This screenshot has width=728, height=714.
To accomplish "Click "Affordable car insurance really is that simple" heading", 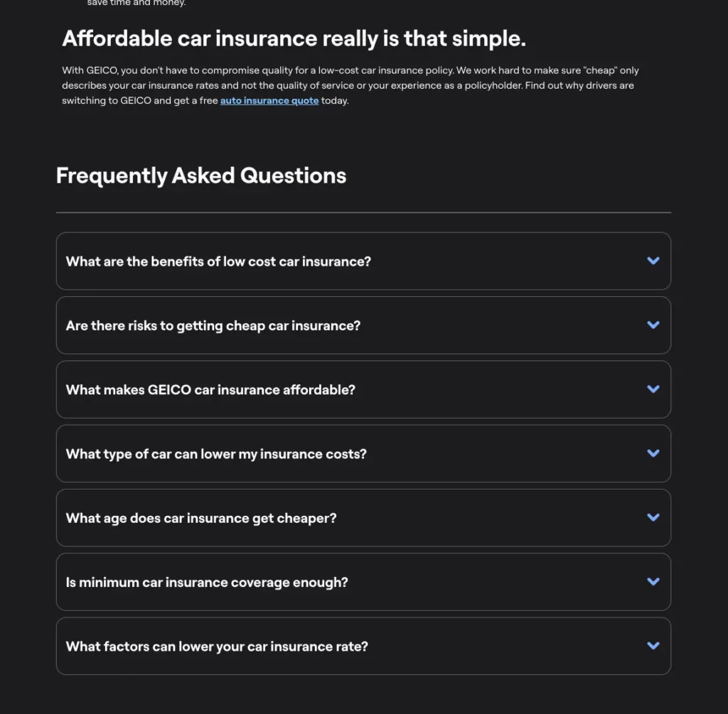I will coord(294,38).
